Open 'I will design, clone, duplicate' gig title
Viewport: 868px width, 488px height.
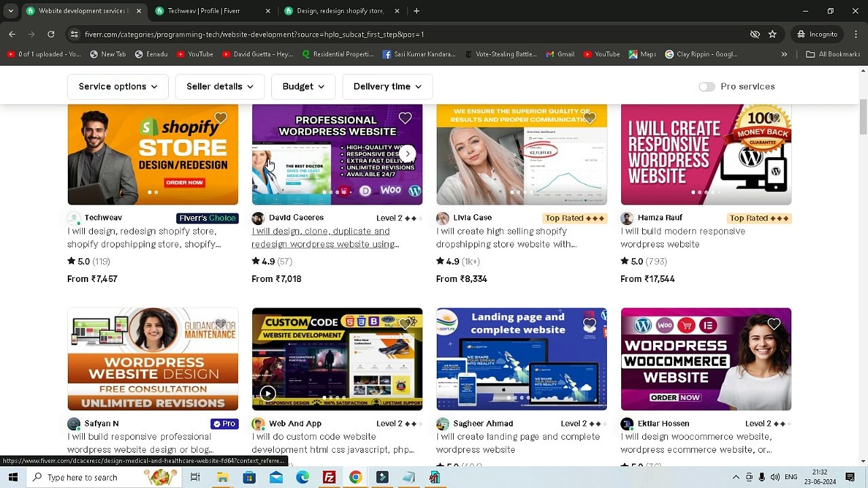[325, 238]
